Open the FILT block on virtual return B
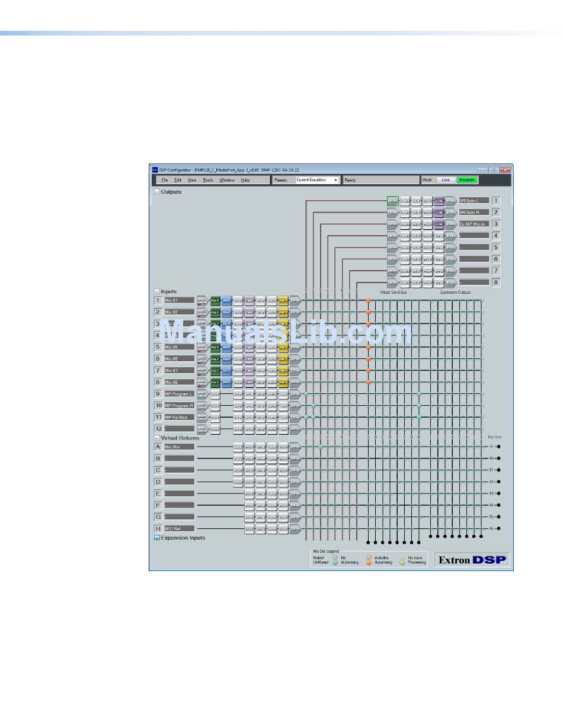This screenshot has height=728, width=563. pyautogui.click(x=249, y=458)
